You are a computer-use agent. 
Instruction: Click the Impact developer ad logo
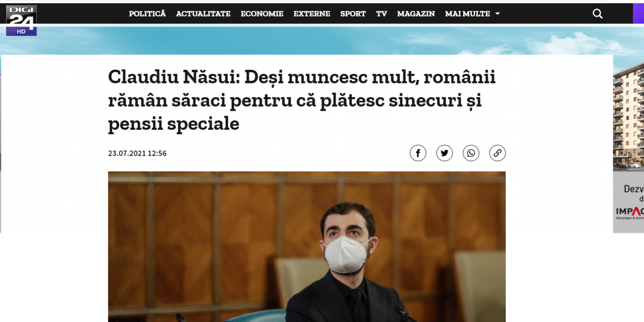(630, 212)
